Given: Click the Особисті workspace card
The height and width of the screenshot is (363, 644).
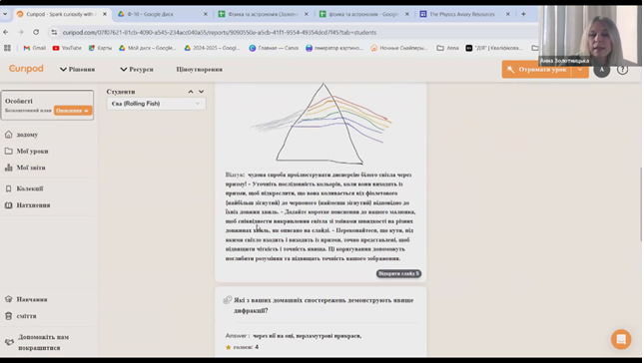Looking at the screenshot, I should tap(47, 105).
